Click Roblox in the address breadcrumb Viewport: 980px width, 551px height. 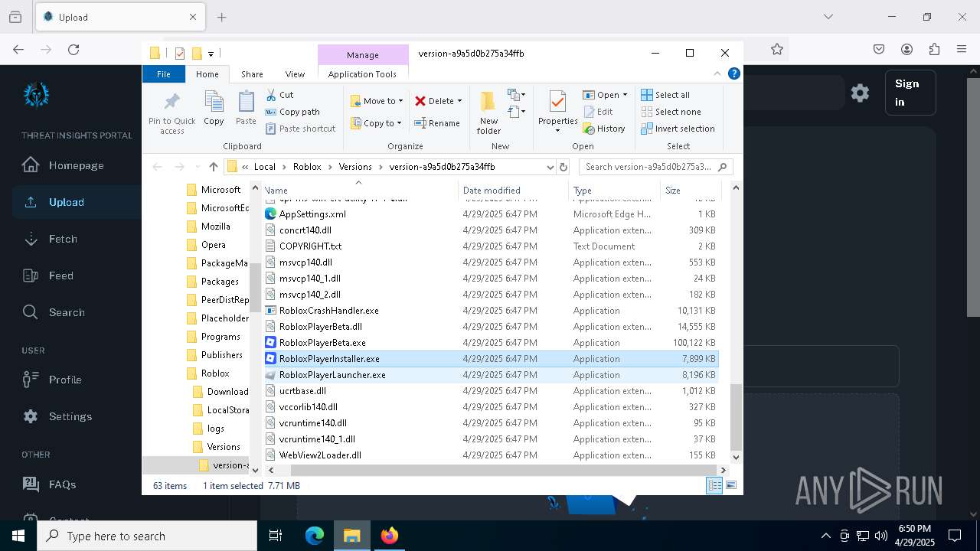[307, 167]
